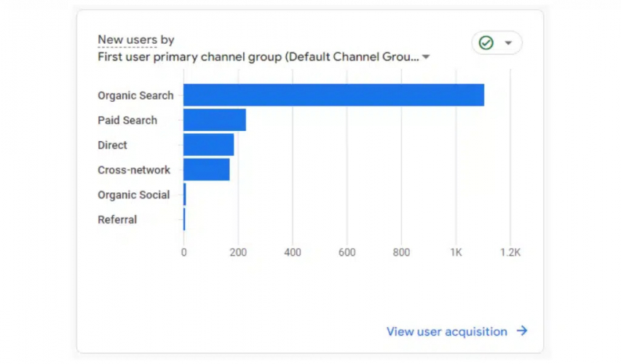Viewport: 621px width, 364px height.
Task: Click the small Referral bar
Action: (x=184, y=219)
